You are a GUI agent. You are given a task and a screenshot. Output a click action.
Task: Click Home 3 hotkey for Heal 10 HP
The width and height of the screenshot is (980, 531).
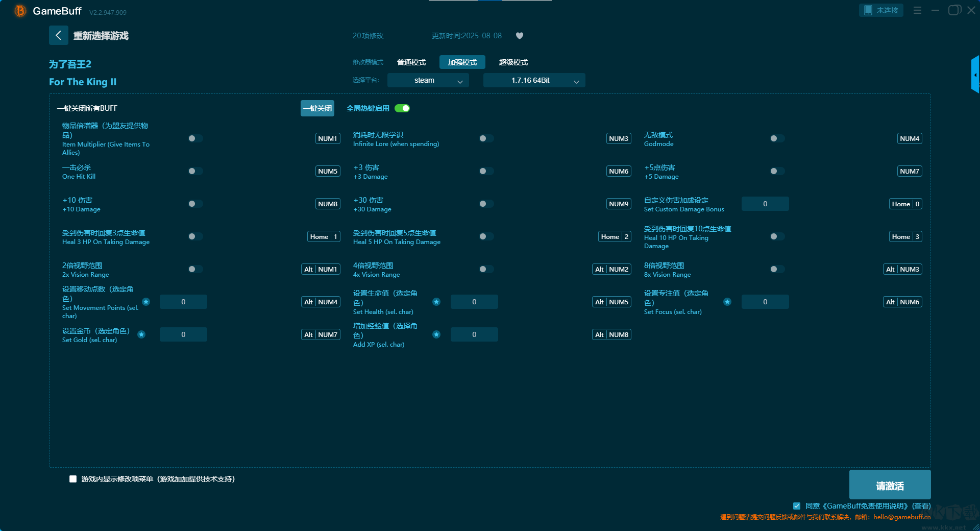[905, 236]
